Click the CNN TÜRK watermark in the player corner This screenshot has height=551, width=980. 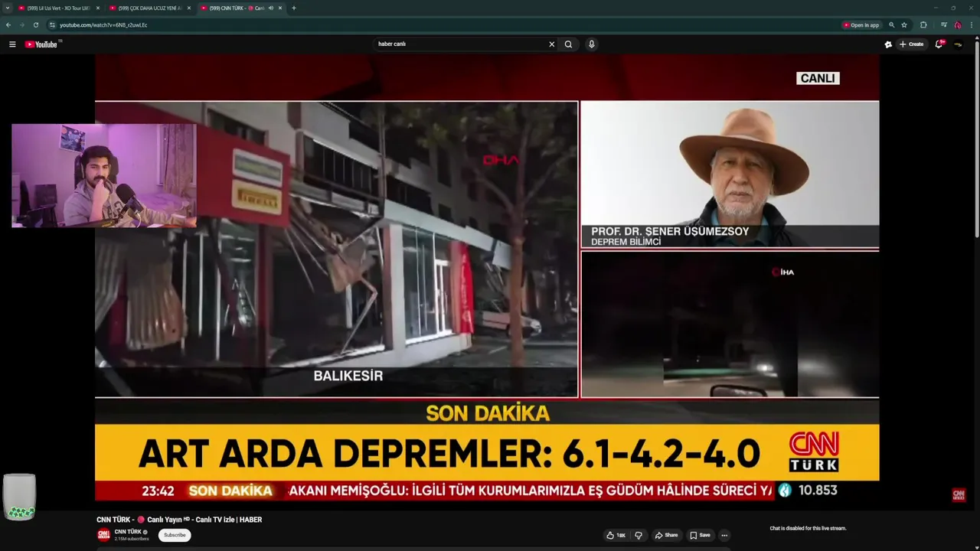(959, 495)
